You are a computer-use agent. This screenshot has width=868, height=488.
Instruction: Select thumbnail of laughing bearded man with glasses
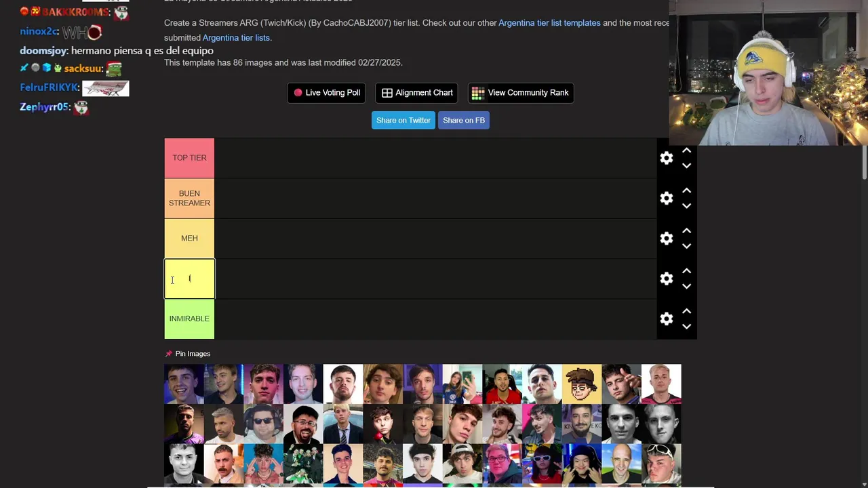tap(303, 424)
